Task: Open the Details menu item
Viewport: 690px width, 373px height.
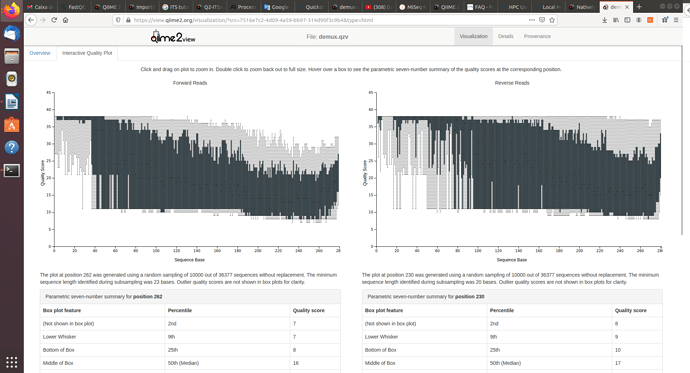Action: (x=506, y=37)
